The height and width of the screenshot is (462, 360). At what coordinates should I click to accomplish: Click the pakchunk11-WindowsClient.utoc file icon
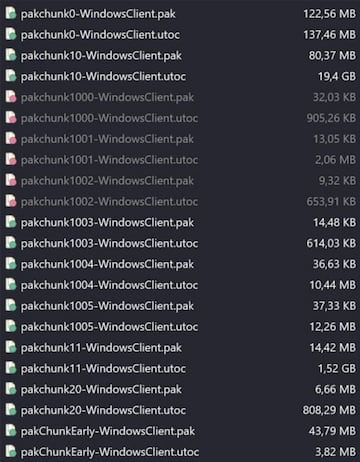click(x=11, y=368)
